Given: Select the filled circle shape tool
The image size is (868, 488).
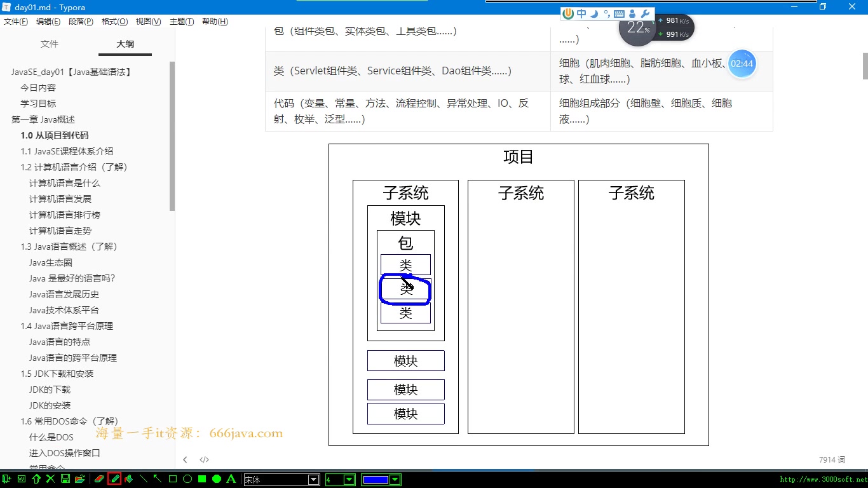Looking at the screenshot, I should pyautogui.click(x=217, y=479).
